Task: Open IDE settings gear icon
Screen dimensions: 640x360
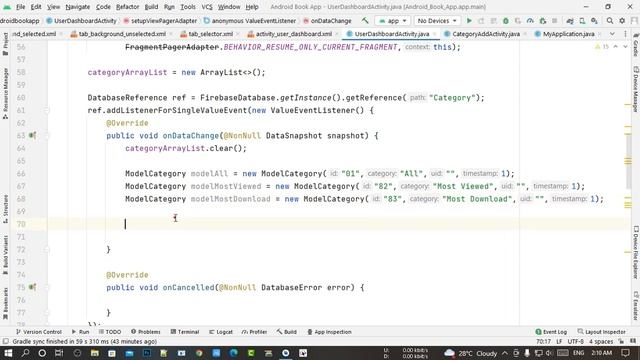Action: tap(622, 20)
